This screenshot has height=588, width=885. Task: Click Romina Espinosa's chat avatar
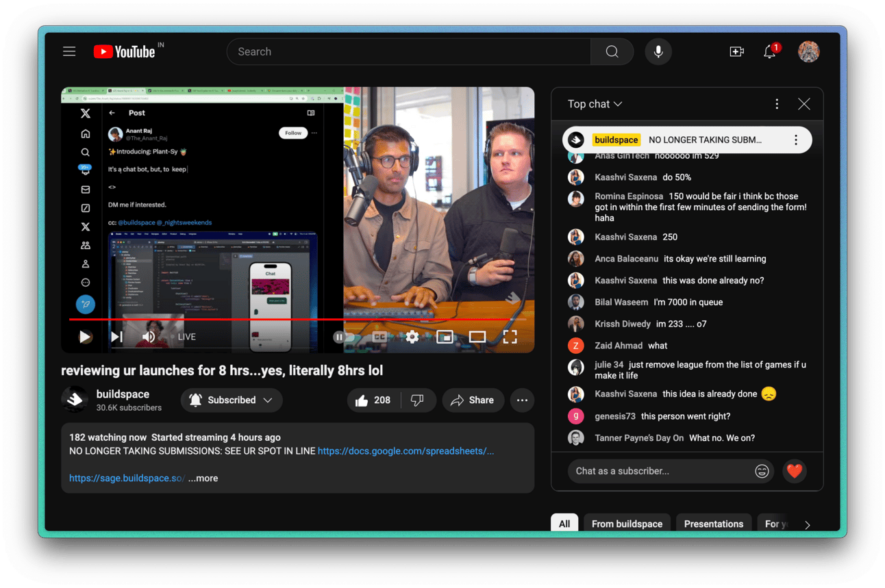click(576, 199)
